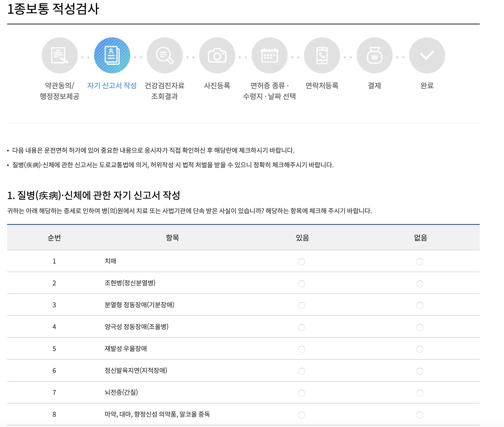Choose 있음 for 정신발육지연(지적장애)
Screen dimensions: 504x427
tap(301, 371)
